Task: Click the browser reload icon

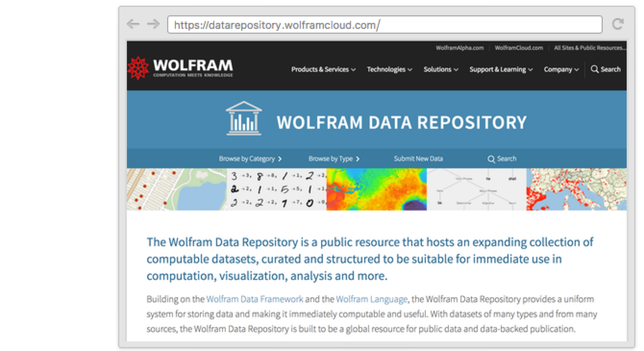Action: click(x=618, y=25)
